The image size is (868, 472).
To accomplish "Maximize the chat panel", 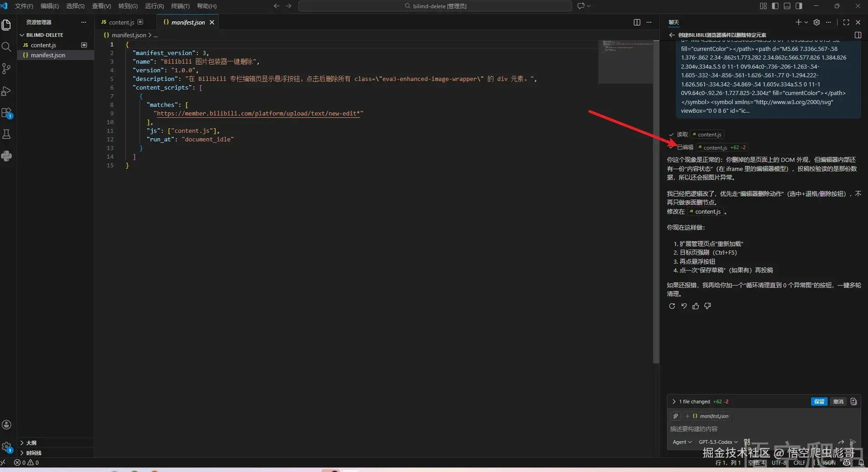I will (x=846, y=22).
